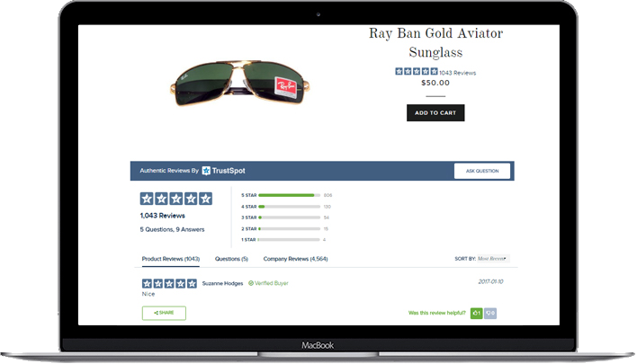Click the Verified Buyer badge

[268, 283]
